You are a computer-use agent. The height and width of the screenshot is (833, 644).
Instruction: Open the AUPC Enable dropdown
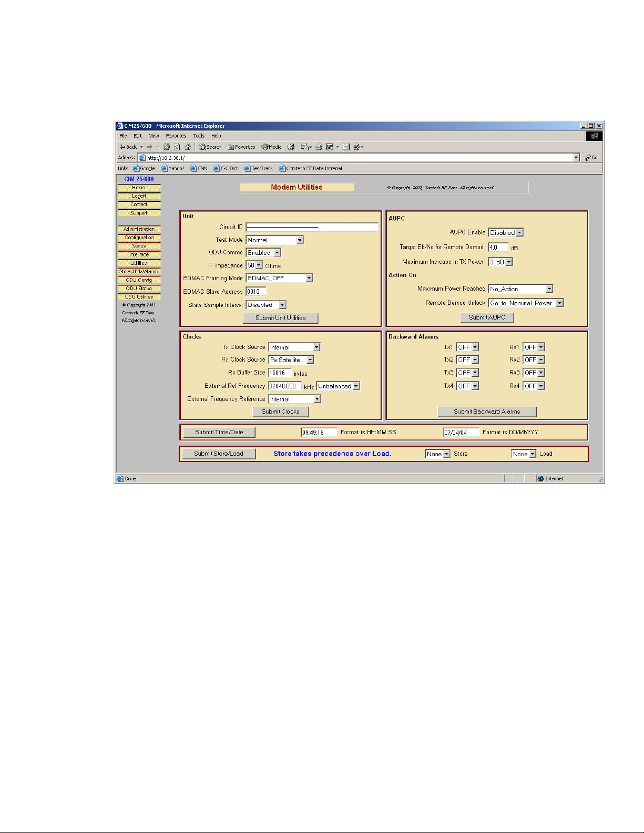click(x=506, y=233)
